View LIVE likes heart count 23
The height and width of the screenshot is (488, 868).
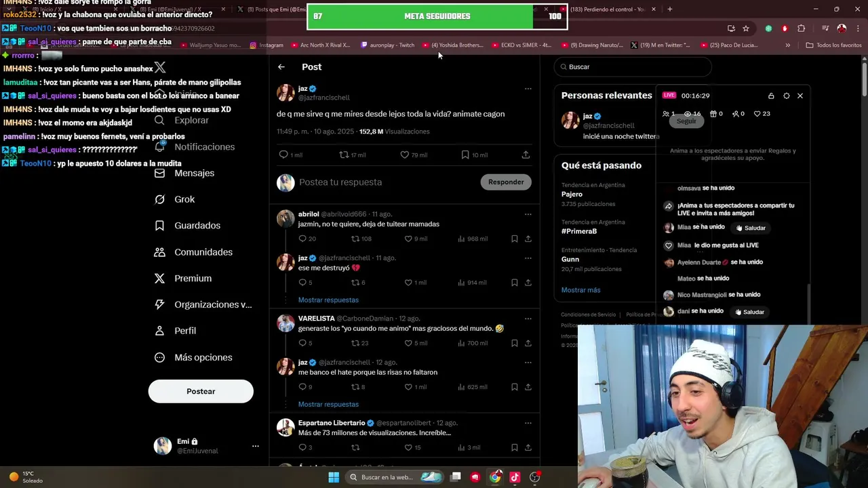tap(757, 114)
